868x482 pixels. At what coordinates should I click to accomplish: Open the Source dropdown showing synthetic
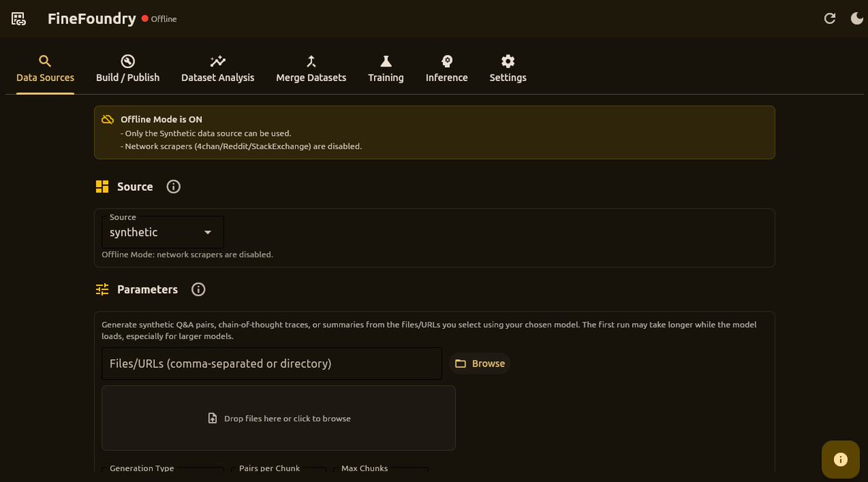pyautogui.click(x=163, y=232)
